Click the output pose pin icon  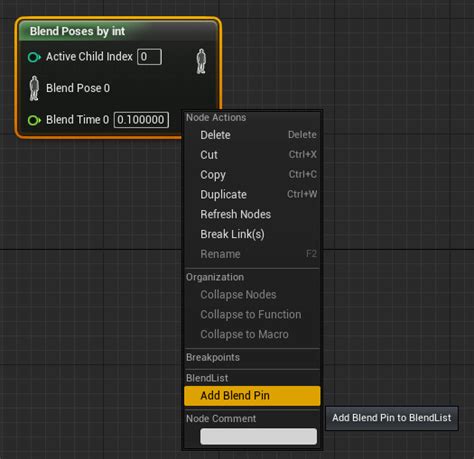(201, 61)
